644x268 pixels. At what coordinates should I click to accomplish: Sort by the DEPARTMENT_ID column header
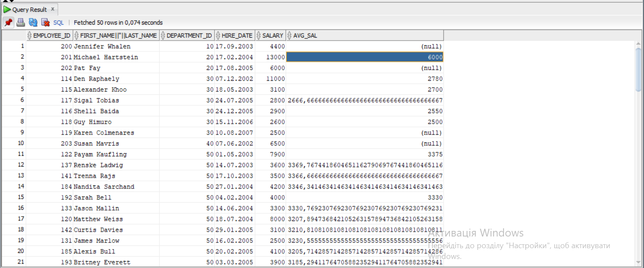coord(187,35)
